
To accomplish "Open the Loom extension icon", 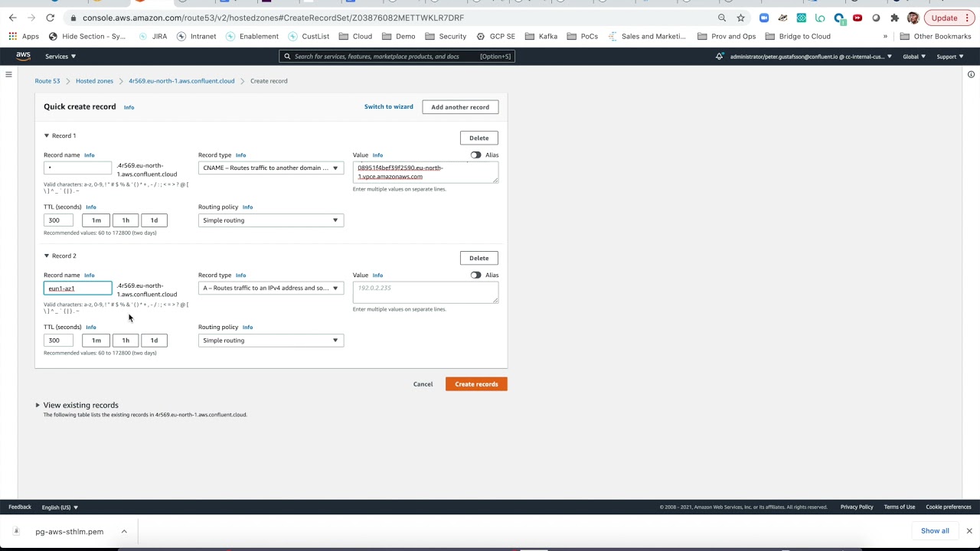I will [820, 18].
